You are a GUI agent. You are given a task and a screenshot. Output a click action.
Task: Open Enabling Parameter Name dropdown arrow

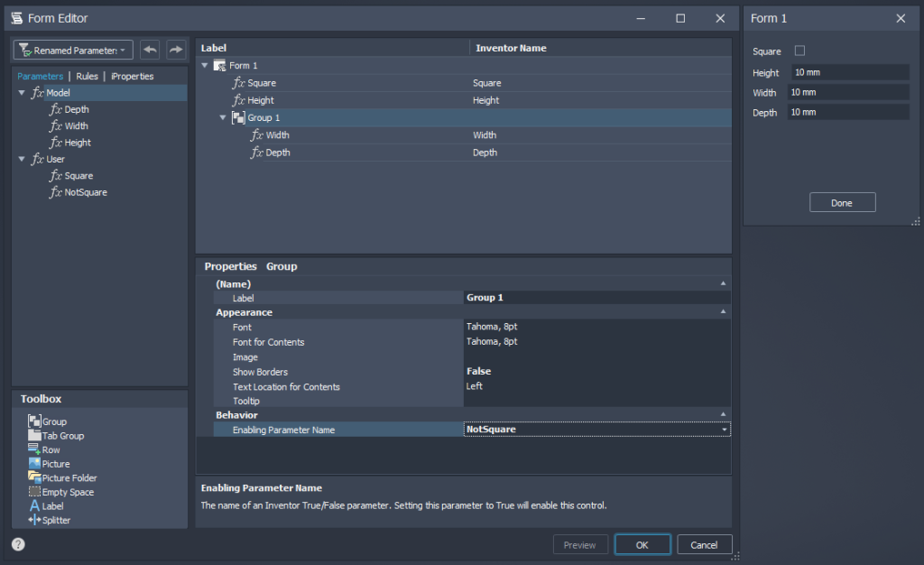[725, 431]
